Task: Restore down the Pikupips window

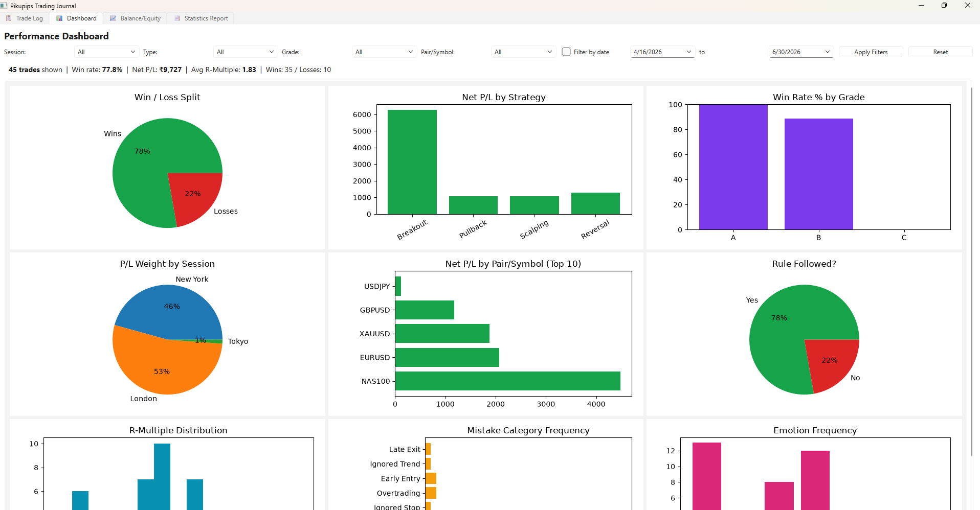Action: [x=944, y=6]
